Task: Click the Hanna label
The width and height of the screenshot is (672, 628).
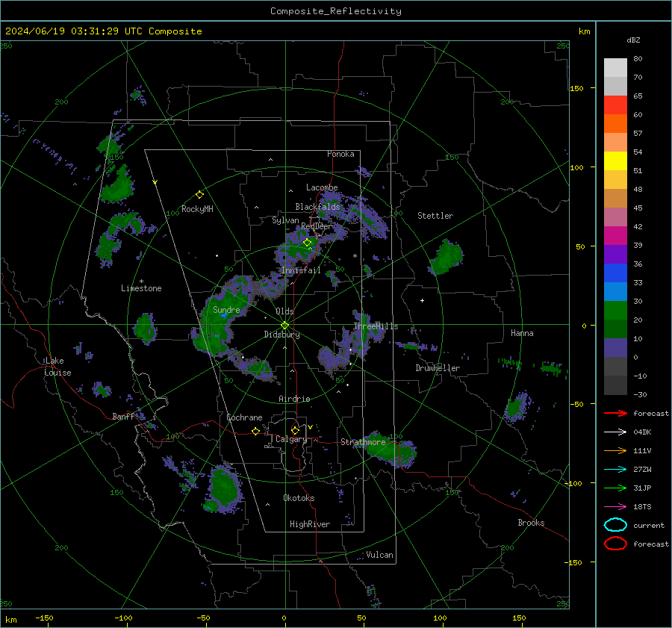Action: tap(522, 333)
